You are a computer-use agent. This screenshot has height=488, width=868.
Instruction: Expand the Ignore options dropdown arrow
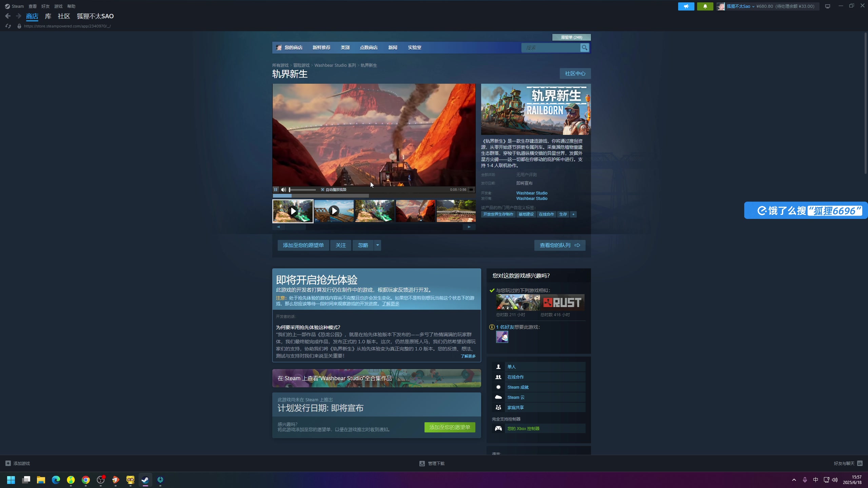(x=377, y=245)
